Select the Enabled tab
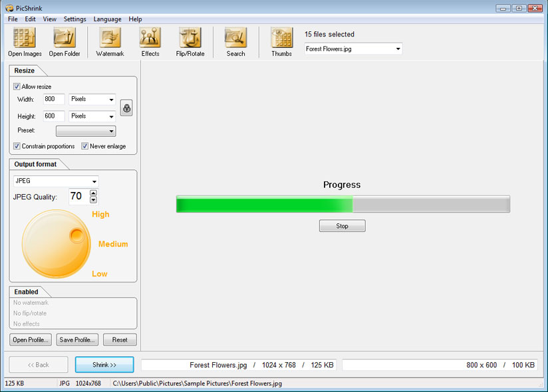The image size is (548, 392). pos(26,292)
